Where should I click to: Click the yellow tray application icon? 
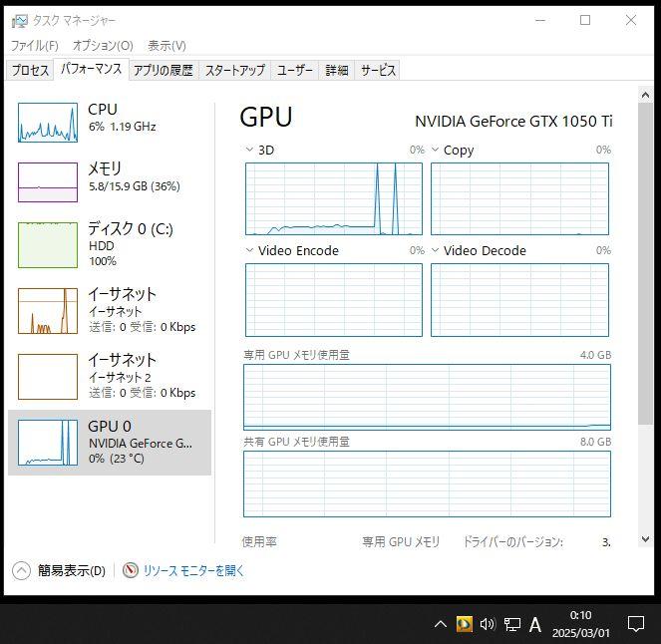465,624
